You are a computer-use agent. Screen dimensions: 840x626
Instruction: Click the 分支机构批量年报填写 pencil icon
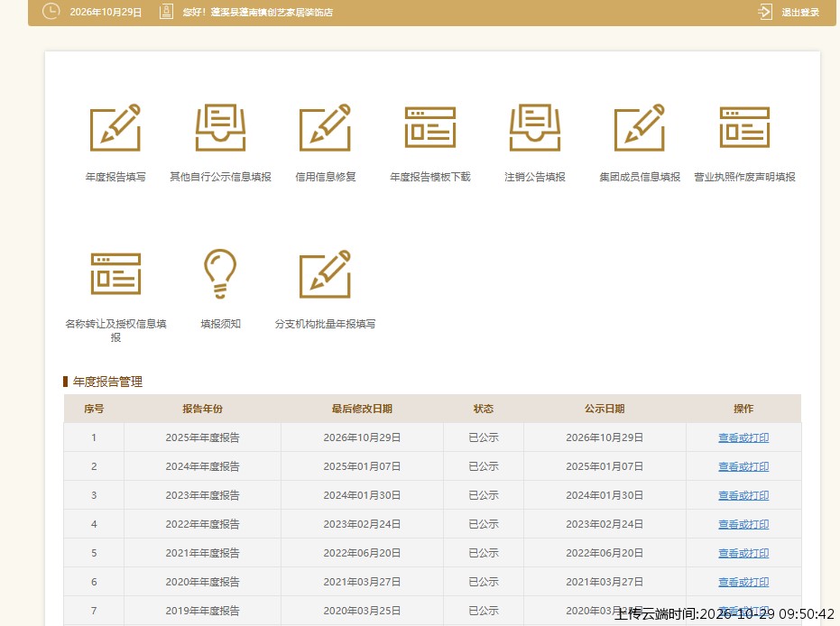(325, 273)
